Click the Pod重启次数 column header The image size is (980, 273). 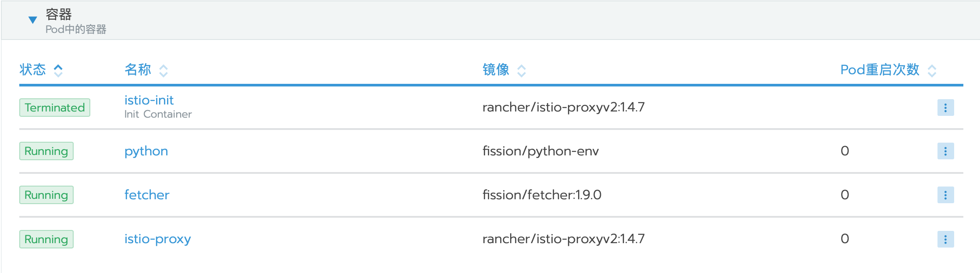pos(880,70)
